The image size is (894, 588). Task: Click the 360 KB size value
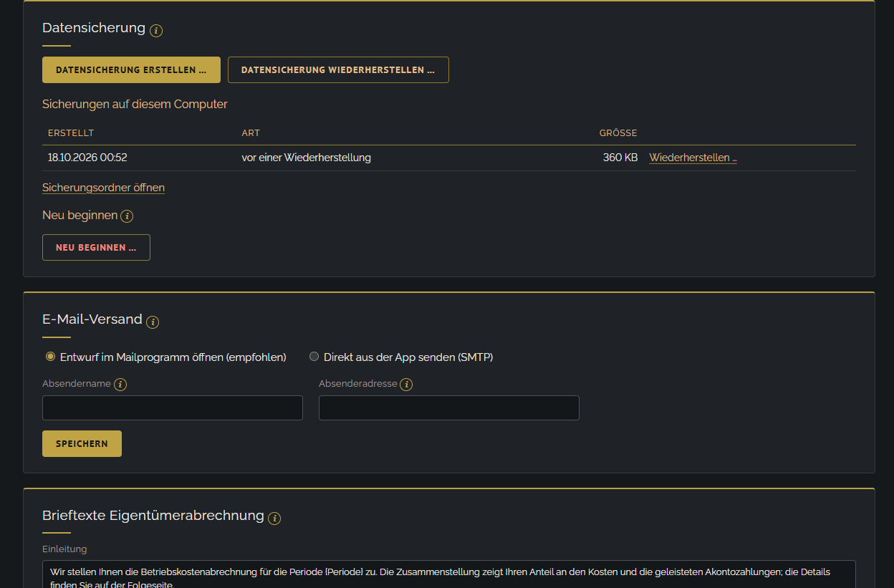pyautogui.click(x=620, y=158)
